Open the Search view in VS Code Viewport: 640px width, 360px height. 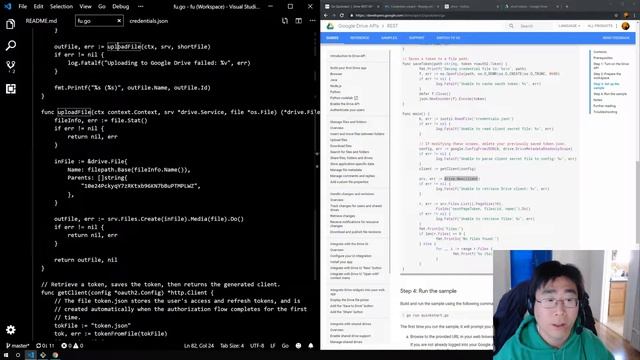(11, 45)
